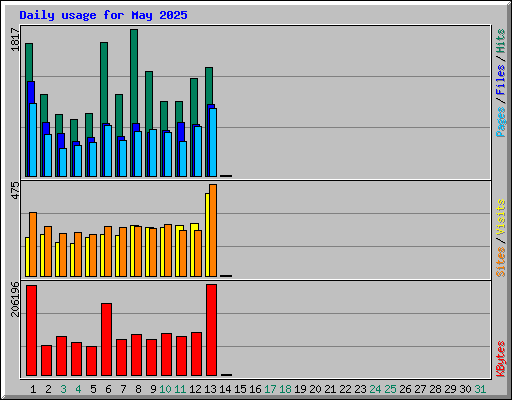Click day label 9 on the x-axis
This screenshot has width=512, height=400.
[x=153, y=389]
